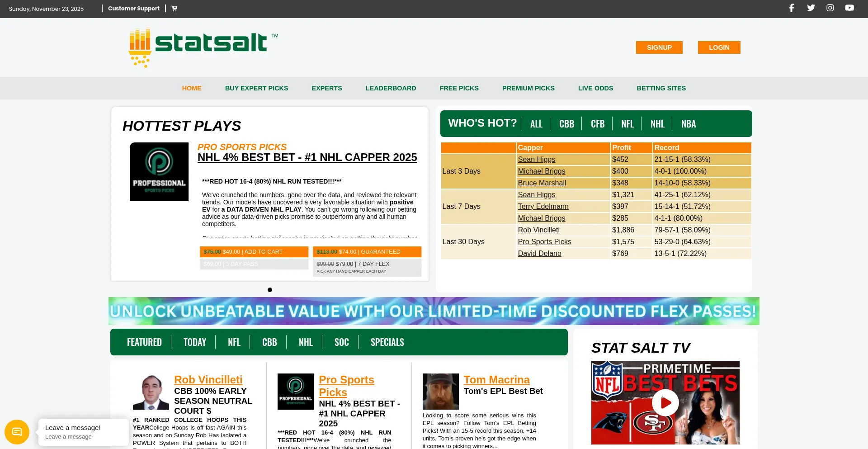Go to Live Odds page
Viewport: 868px width, 449px height.
595,88
